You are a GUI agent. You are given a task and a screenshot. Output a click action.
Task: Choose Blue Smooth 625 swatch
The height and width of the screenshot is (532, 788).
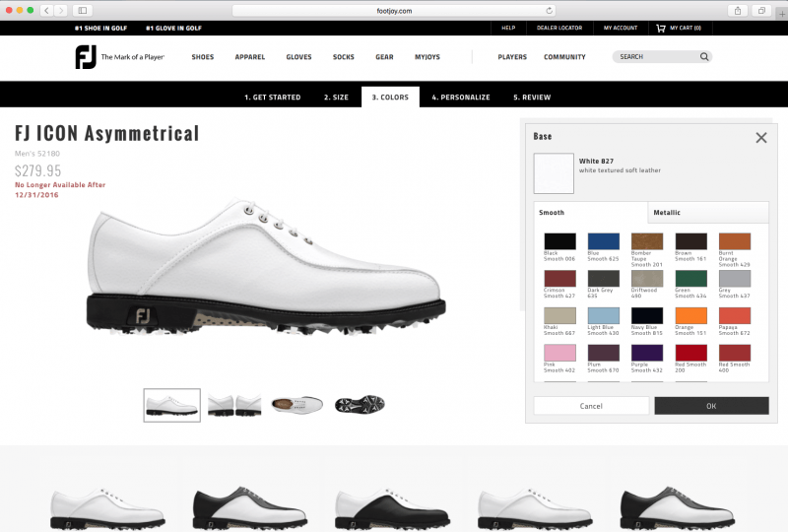click(604, 241)
